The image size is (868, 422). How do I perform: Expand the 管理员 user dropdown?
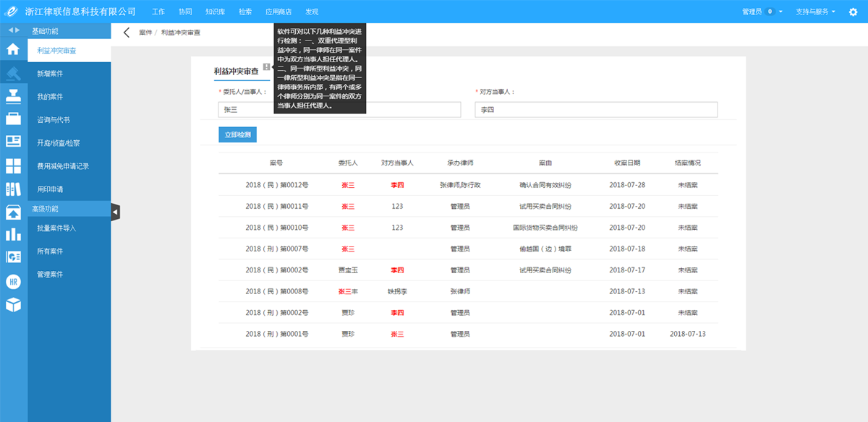point(762,12)
